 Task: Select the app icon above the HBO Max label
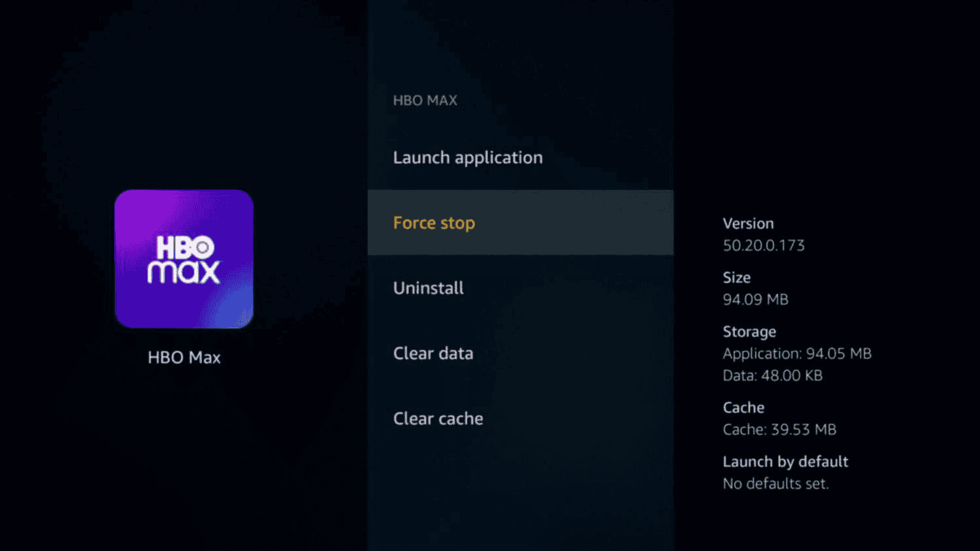184,259
